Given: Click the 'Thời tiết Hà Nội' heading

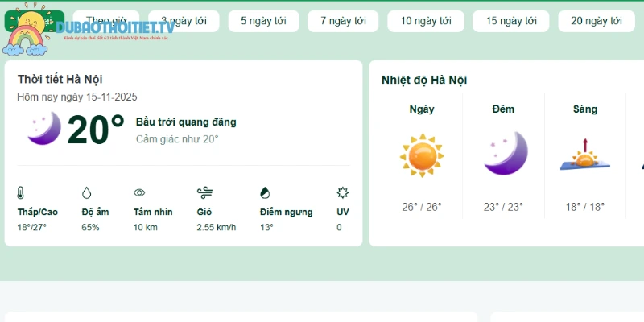Looking at the screenshot, I should 60,79.
